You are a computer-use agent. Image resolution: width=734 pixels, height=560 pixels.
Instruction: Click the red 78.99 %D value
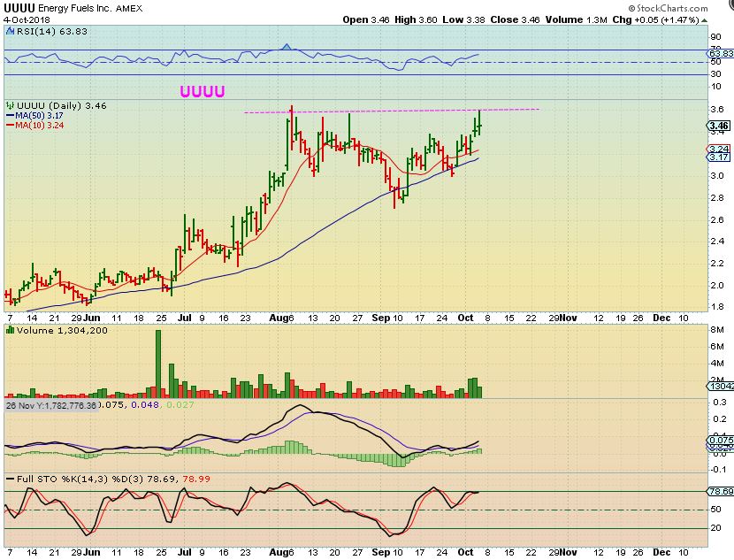pyautogui.click(x=196, y=479)
